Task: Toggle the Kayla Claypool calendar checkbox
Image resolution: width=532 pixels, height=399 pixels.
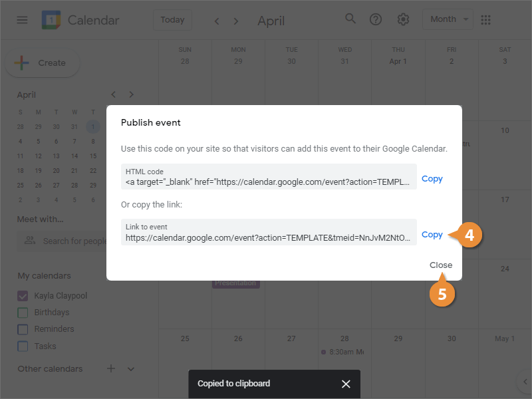Action: tap(23, 295)
